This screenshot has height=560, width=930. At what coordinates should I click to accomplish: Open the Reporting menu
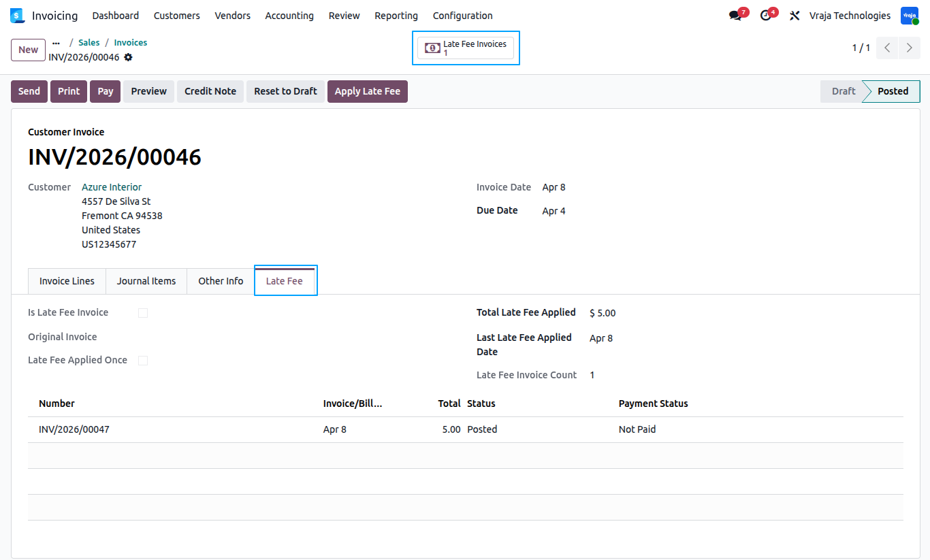click(396, 16)
